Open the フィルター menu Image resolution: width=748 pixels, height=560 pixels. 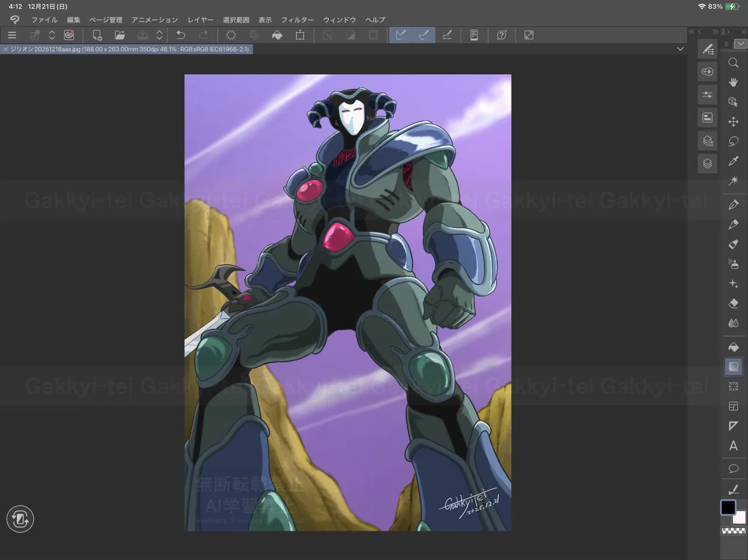click(x=297, y=20)
